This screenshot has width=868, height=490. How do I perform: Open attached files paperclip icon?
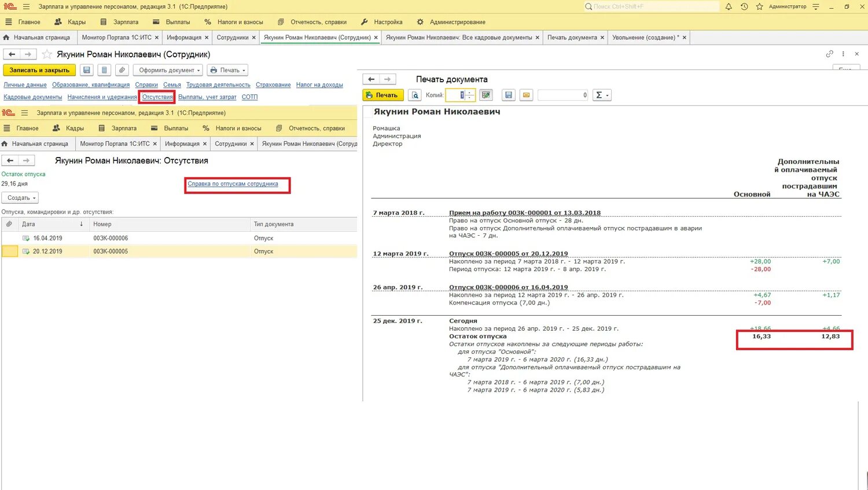122,70
